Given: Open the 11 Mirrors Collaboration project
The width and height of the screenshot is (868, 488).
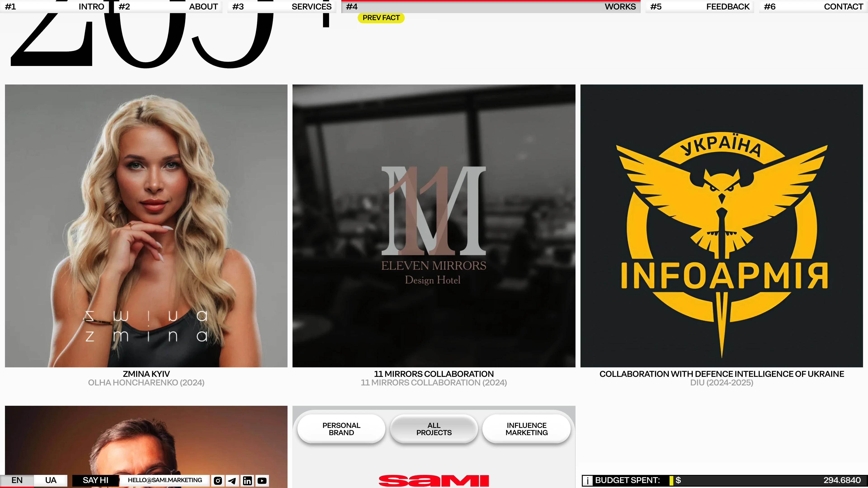Looking at the screenshot, I should (x=434, y=226).
